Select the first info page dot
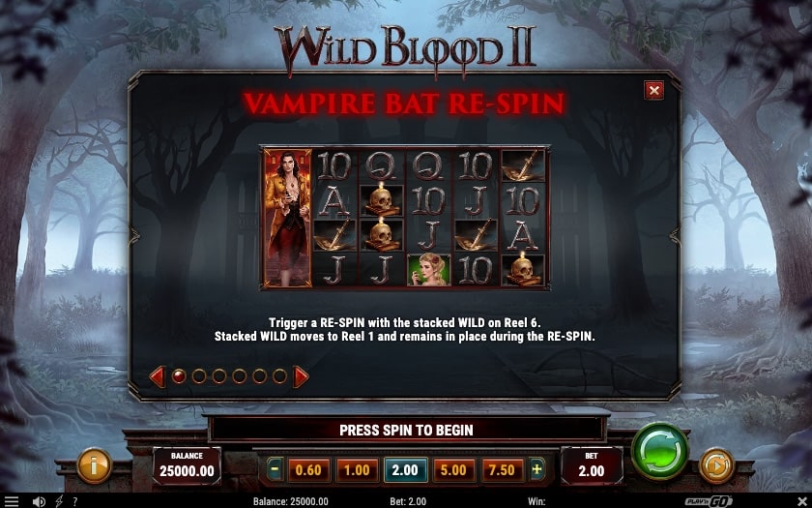812x508 pixels. coord(179,376)
